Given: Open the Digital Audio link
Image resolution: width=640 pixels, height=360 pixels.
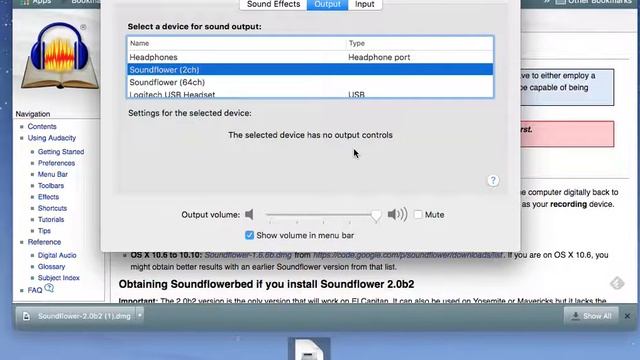Looking at the screenshot, I should pyautogui.click(x=57, y=255).
